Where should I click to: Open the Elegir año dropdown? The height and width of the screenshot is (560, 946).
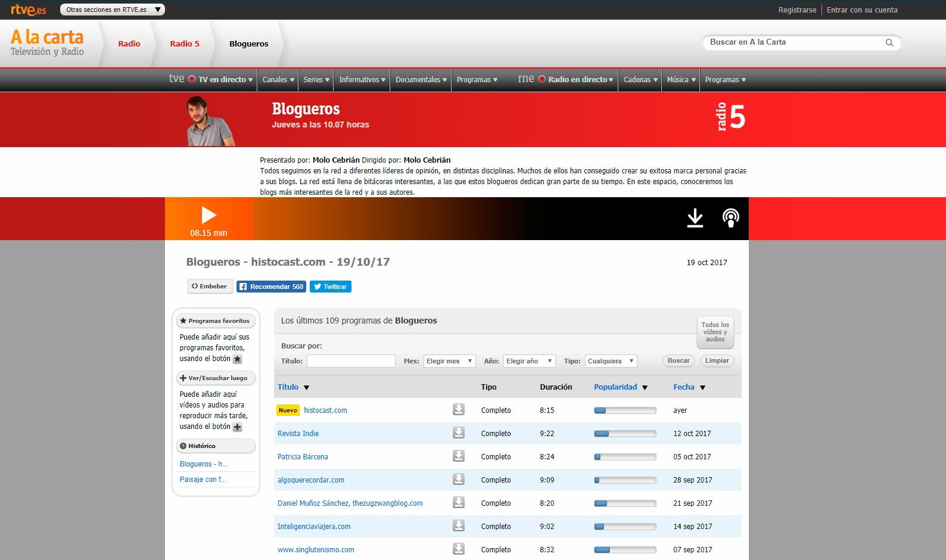pyautogui.click(x=530, y=361)
